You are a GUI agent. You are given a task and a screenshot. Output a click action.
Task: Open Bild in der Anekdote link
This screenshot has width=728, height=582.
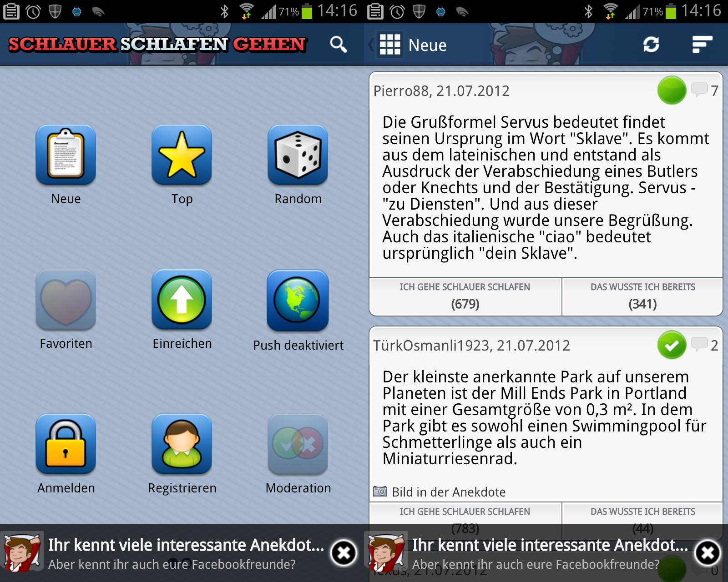tap(449, 492)
